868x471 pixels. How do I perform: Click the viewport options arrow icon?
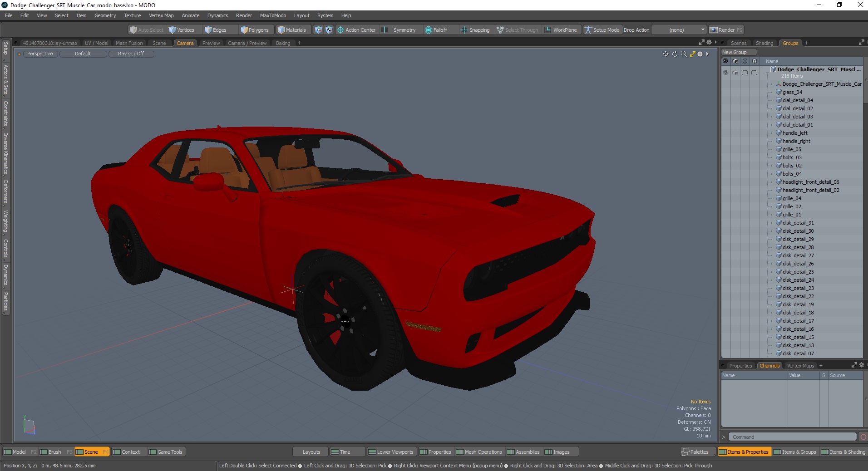pos(707,54)
